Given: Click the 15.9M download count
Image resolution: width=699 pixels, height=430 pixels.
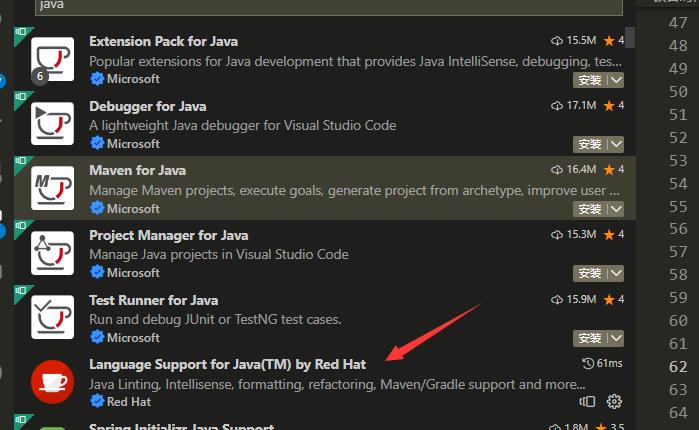Looking at the screenshot, I should click(x=581, y=299).
